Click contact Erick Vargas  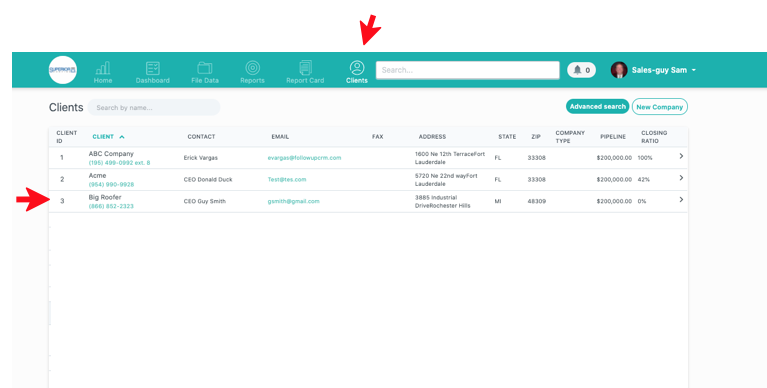pos(201,158)
